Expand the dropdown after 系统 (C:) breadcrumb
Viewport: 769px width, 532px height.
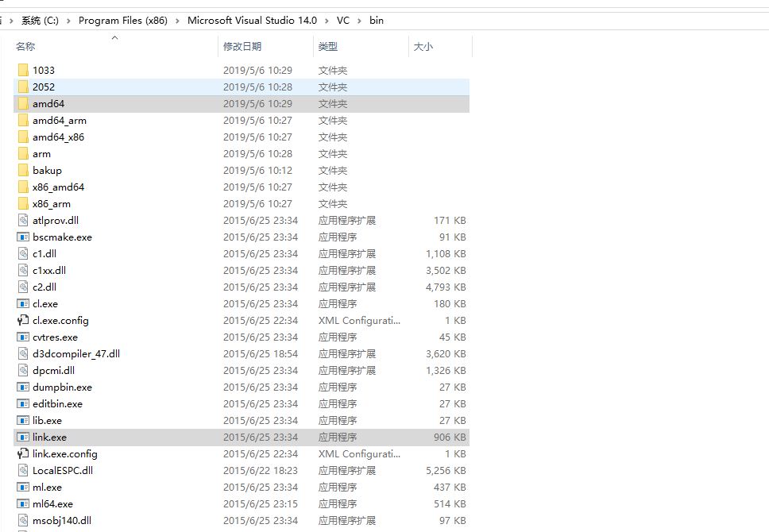(68, 21)
